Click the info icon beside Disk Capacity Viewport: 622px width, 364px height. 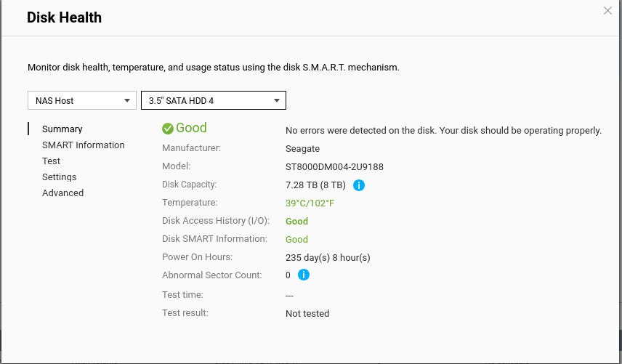[x=359, y=185]
